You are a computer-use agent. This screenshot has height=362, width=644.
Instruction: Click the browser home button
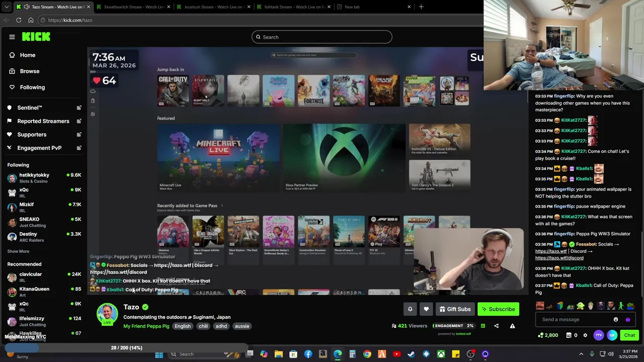[31, 20]
